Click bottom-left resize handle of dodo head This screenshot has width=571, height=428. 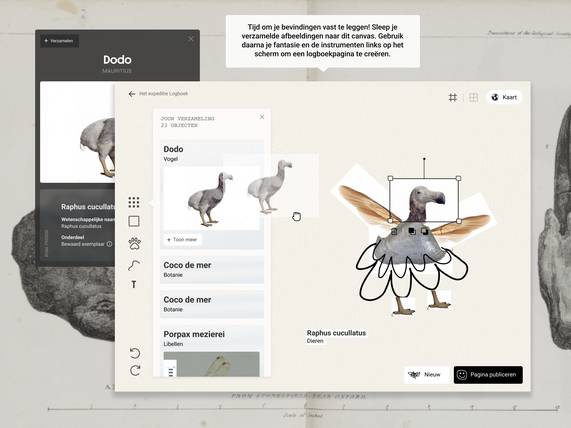pos(390,221)
